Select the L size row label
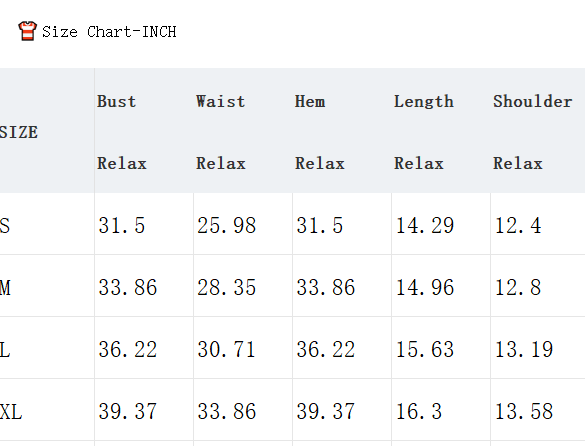 pyautogui.click(x=5, y=350)
